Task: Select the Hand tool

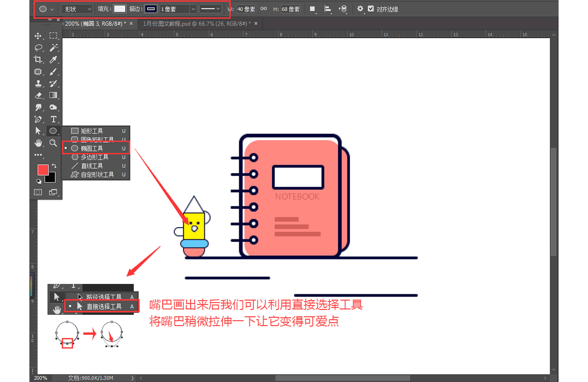Action: (38, 143)
